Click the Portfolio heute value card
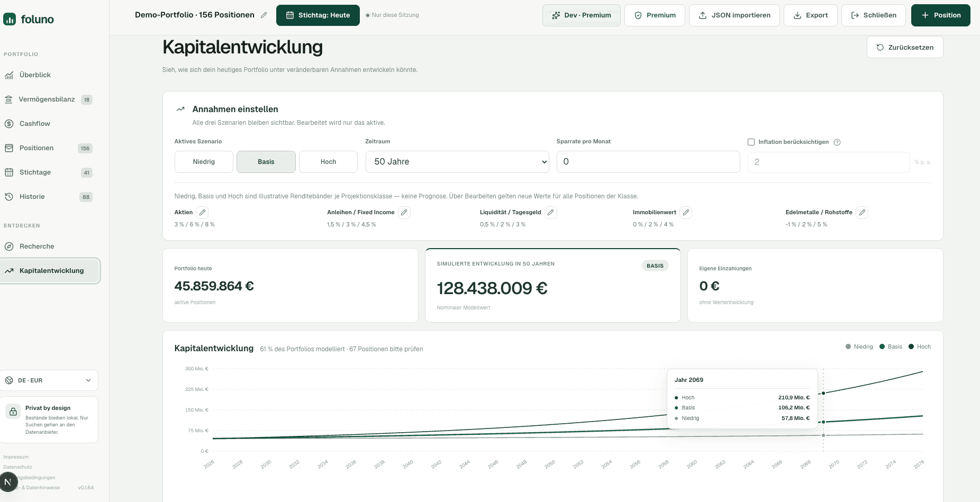This screenshot has height=502, width=980. pyautogui.click(x=290, y=286)
